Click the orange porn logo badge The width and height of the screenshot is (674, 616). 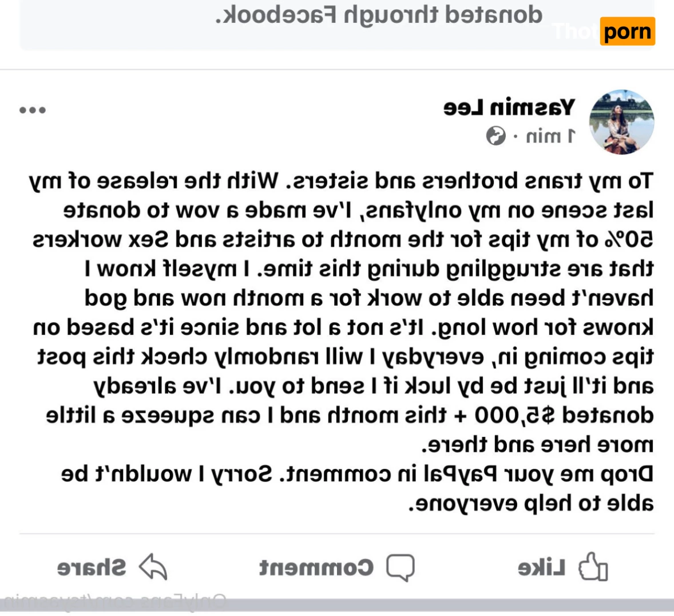(628, 31)
